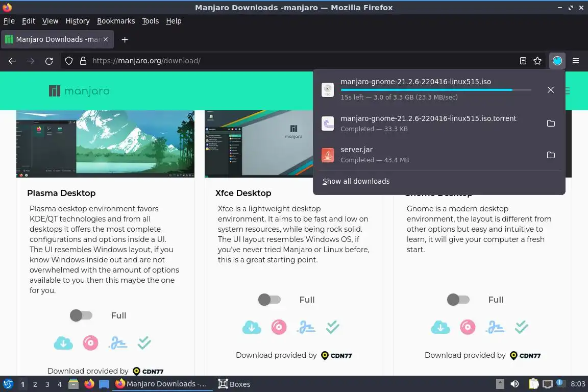The image size is (588, 392).
Task: Click the Xfce Desktop screenshot thumbnail
Action: pos(259,143)
